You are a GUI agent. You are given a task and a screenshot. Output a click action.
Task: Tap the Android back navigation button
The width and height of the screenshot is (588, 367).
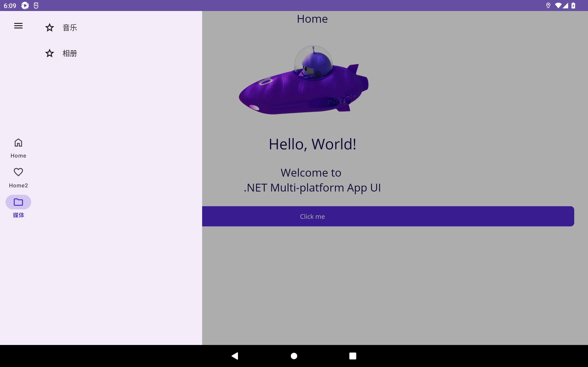(x=235, y=356)
